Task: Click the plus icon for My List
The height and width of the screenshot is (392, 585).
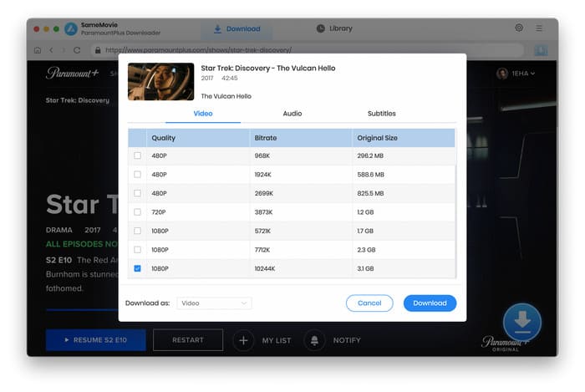Action: (x=243, y=340)
